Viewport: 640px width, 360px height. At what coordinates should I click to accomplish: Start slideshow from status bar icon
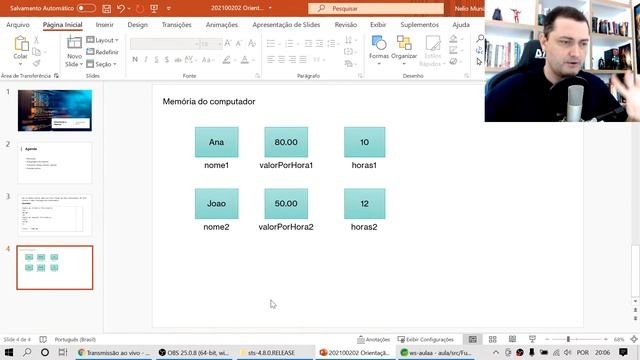pos(532,339)
